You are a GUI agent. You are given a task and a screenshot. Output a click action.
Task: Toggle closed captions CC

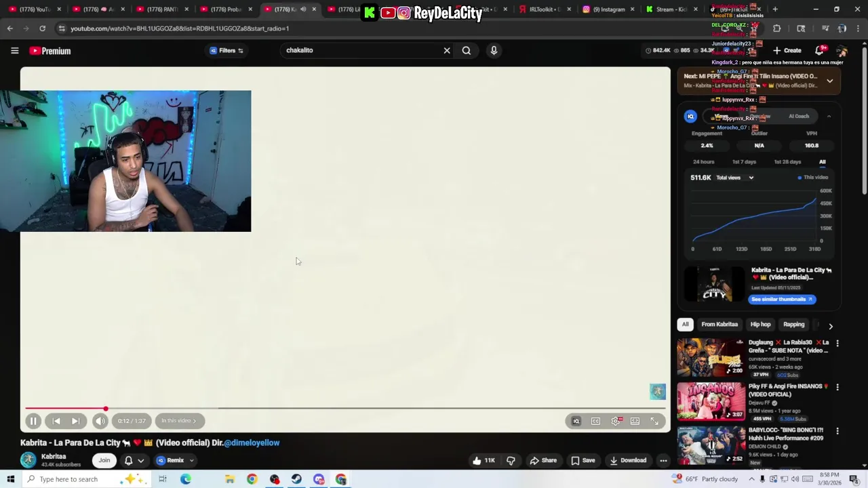595,422
